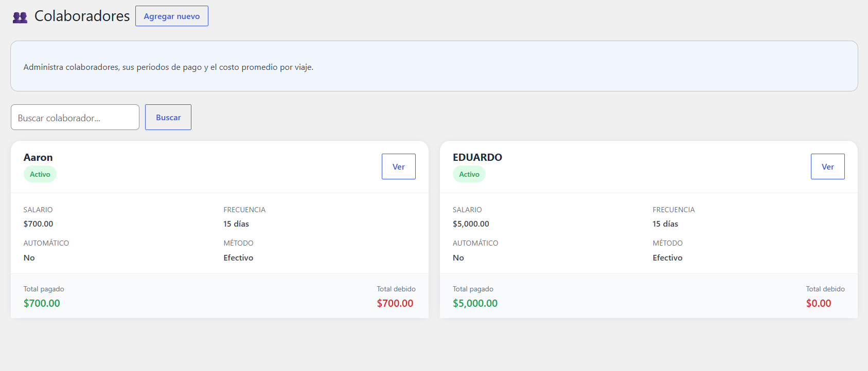Click EDUARDO's green Total pagado $5,000.00
Image resolution: width=868 pixels, height=371 pixels.
(x=475, y=303)
